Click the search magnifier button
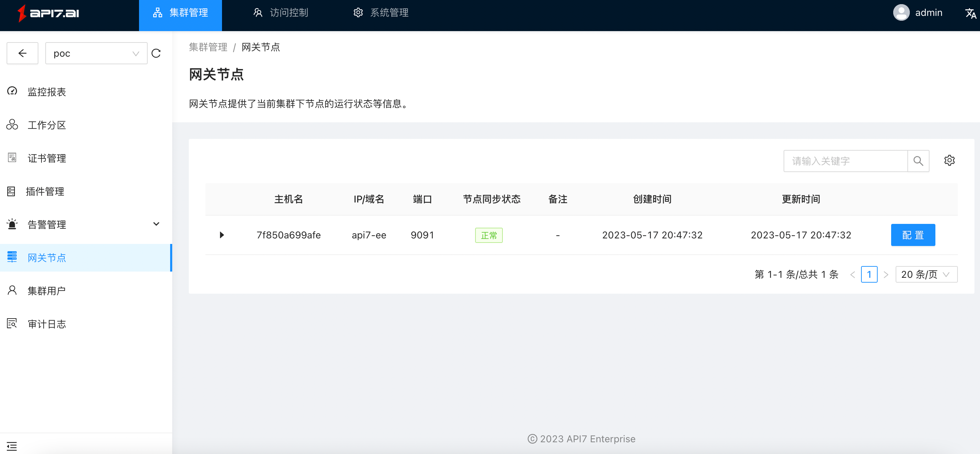 coord(918,161)
